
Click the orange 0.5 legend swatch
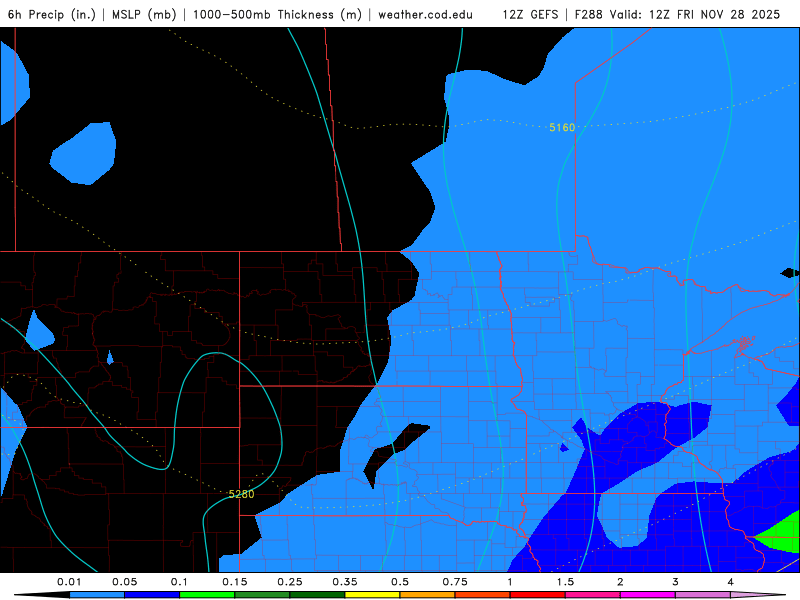pyautogui.click(x=428, y=595)
